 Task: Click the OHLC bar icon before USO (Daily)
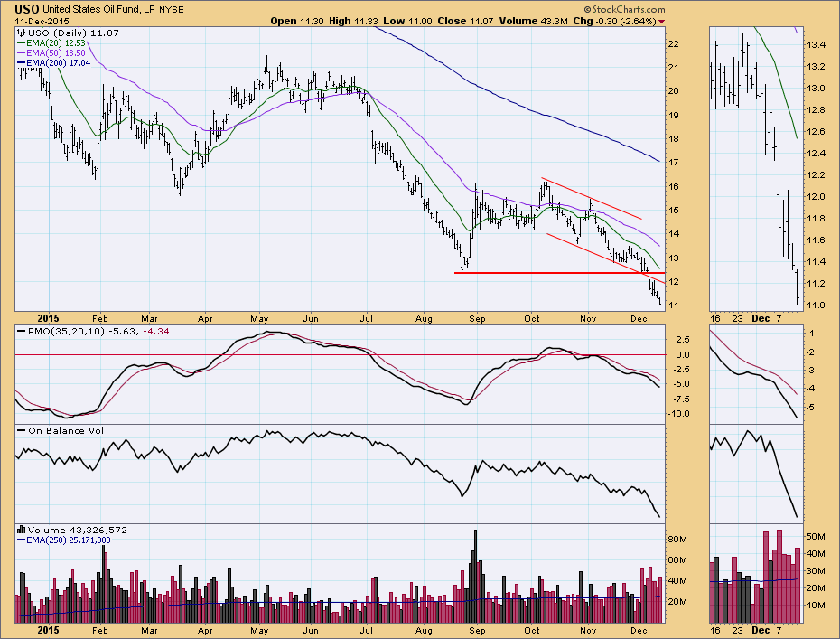[22, 32]
